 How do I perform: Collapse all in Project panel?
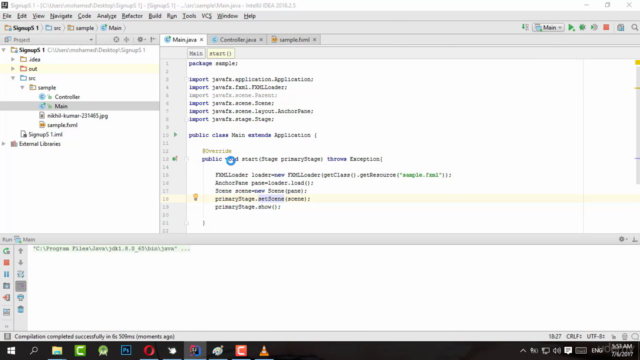[x=127, y=40]
